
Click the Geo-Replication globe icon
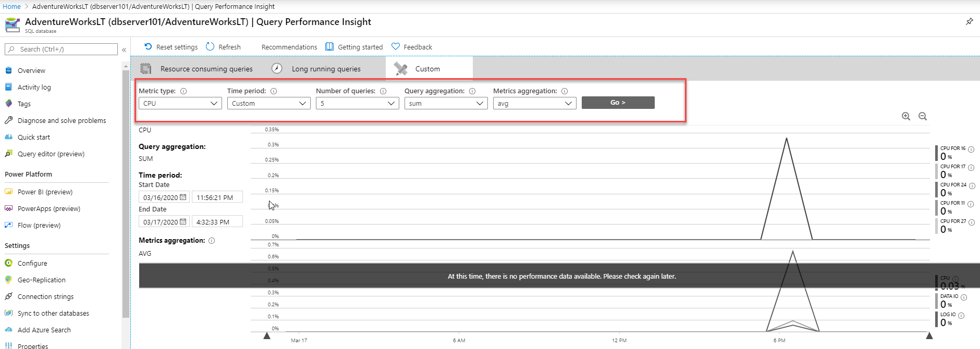click(8, 280)
